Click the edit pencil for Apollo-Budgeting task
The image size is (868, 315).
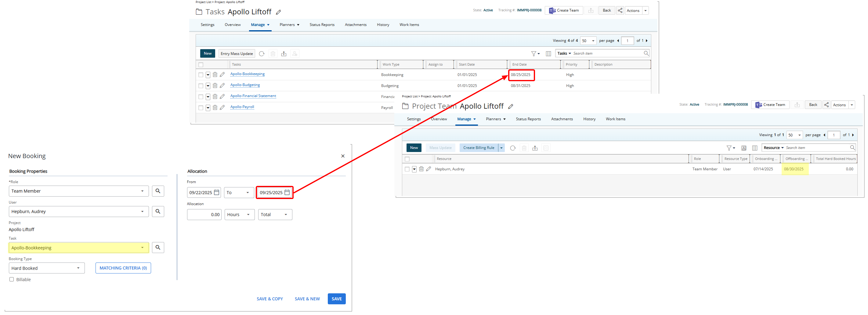[x=222, y=85]
